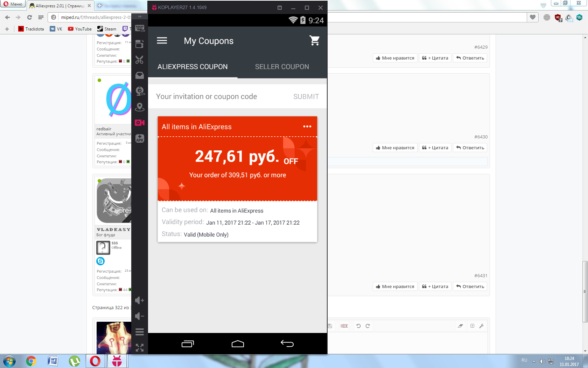Image resolution: width=588 pixels, height=368 pixels.
Task: Open Microsoft Word from the taskbar
Action: (52, 361)
